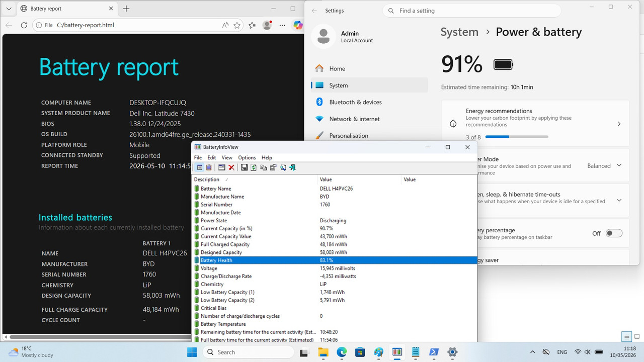Click the Show Battery Information toolbar icon

(200, 167)
